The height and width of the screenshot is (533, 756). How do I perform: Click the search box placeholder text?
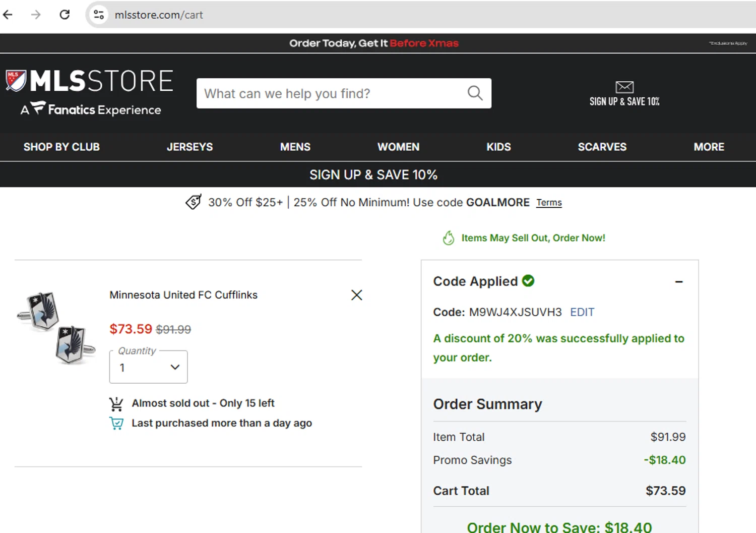tap(287, 94)
